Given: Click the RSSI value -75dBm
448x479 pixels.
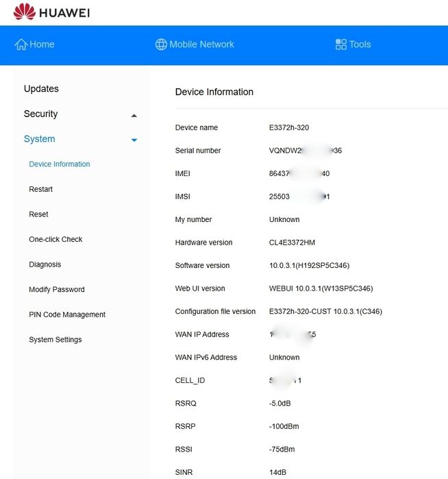Looking at the screenshot, I should pyautogui.click(x=282, y=449).
